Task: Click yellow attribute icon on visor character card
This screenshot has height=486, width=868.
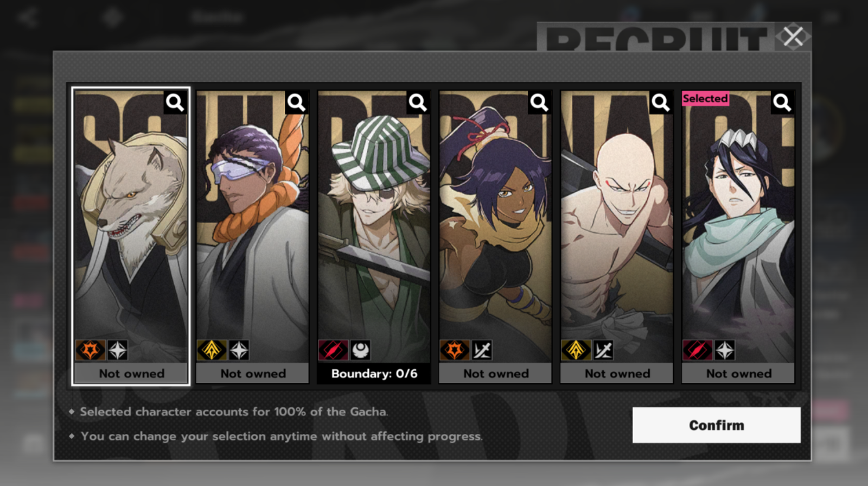Action: click(212, 350)
